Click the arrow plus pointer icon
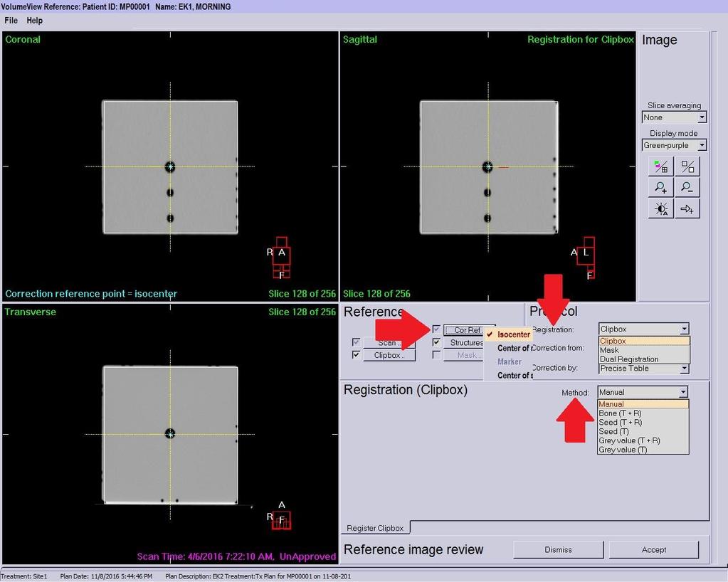 [687, 209]
